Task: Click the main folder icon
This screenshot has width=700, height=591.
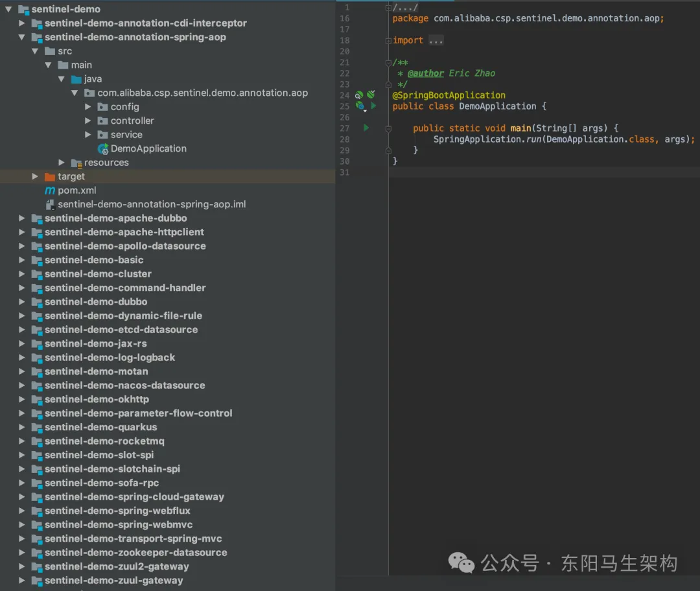Action: coord(63,65)
